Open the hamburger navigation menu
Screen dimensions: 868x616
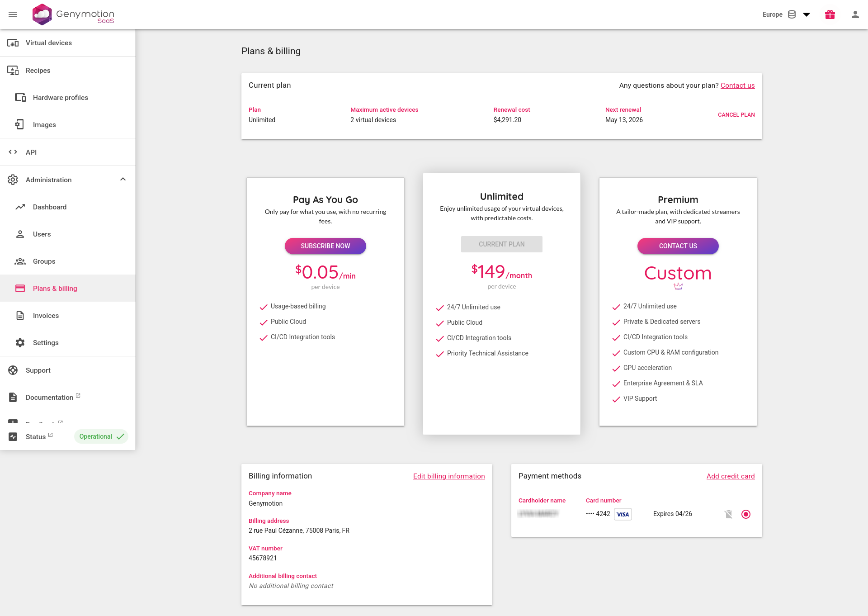tap(13, 14)
